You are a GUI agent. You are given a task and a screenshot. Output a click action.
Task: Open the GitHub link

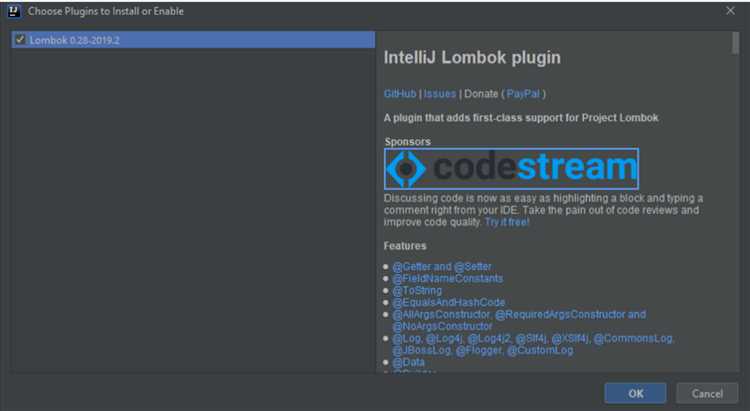click(400, 94)
